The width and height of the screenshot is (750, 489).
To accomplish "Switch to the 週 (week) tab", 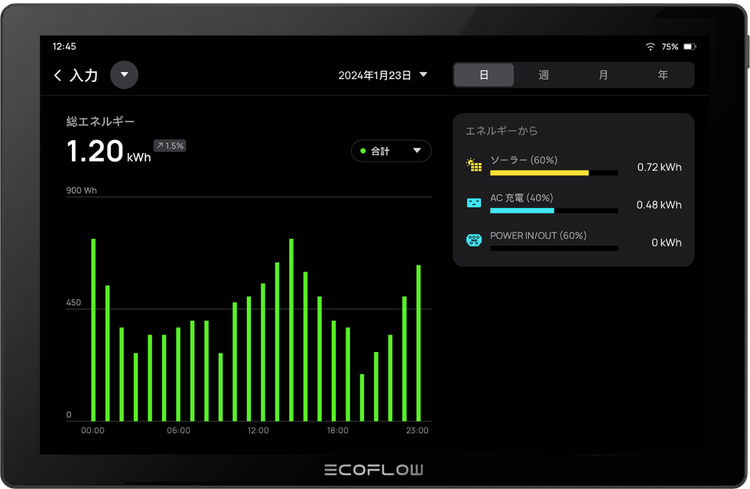I will 543,75.
